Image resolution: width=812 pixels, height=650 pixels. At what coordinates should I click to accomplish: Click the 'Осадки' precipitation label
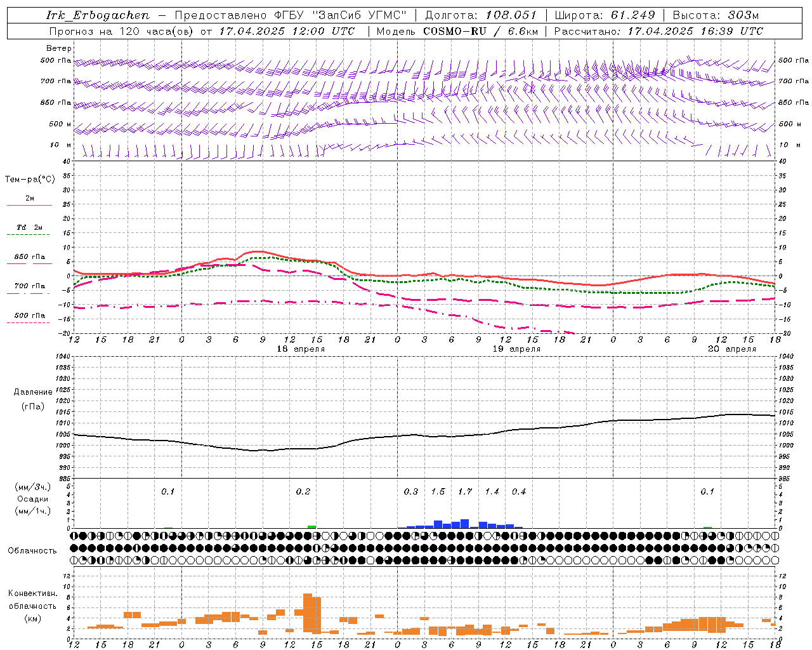[x=33, y=499]
